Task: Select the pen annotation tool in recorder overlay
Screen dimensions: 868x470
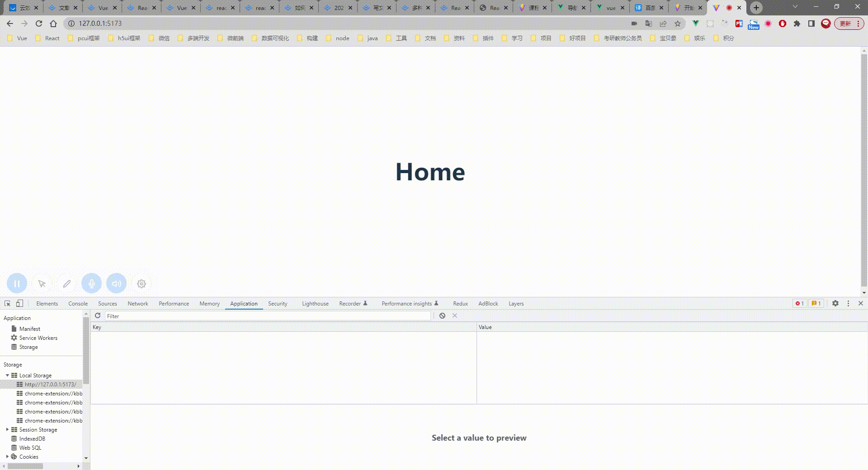Action: 66,283
